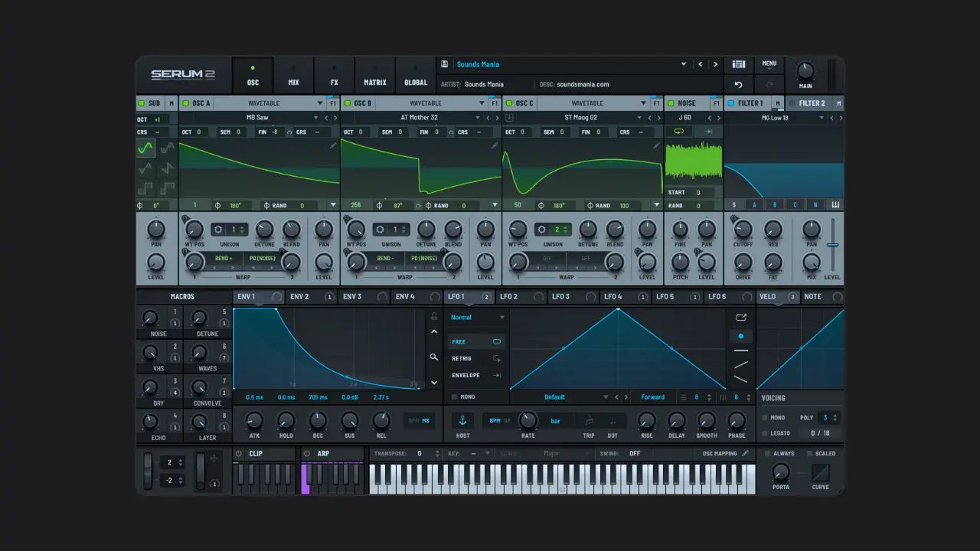
Task: Select the LFO 4 tab
Action: click(x=613, y=297)
